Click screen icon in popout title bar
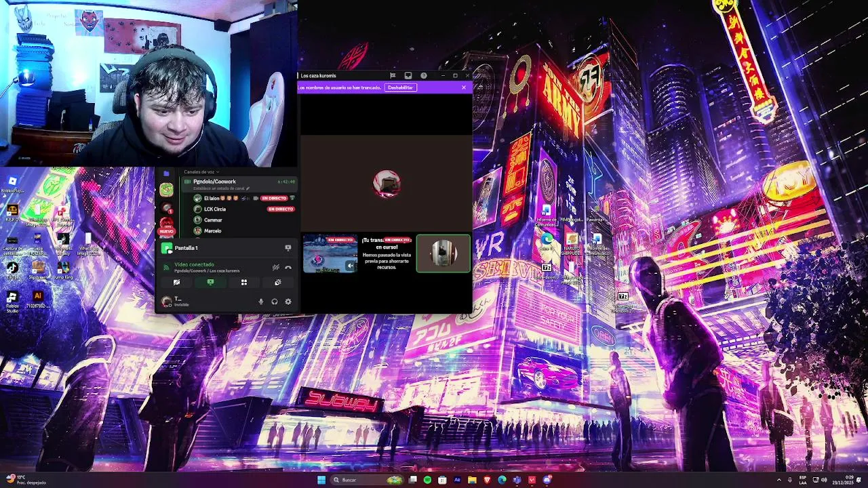 [x=408, y=75]
